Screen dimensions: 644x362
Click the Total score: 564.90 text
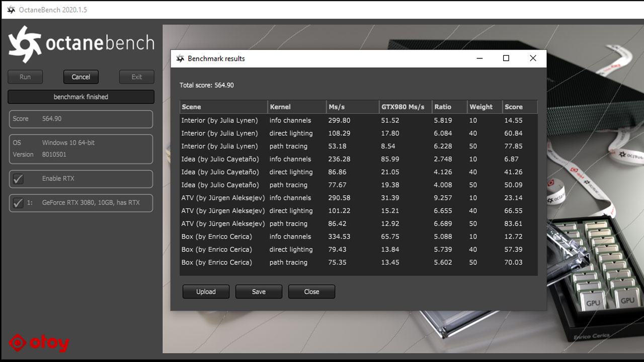click(207, 85)
